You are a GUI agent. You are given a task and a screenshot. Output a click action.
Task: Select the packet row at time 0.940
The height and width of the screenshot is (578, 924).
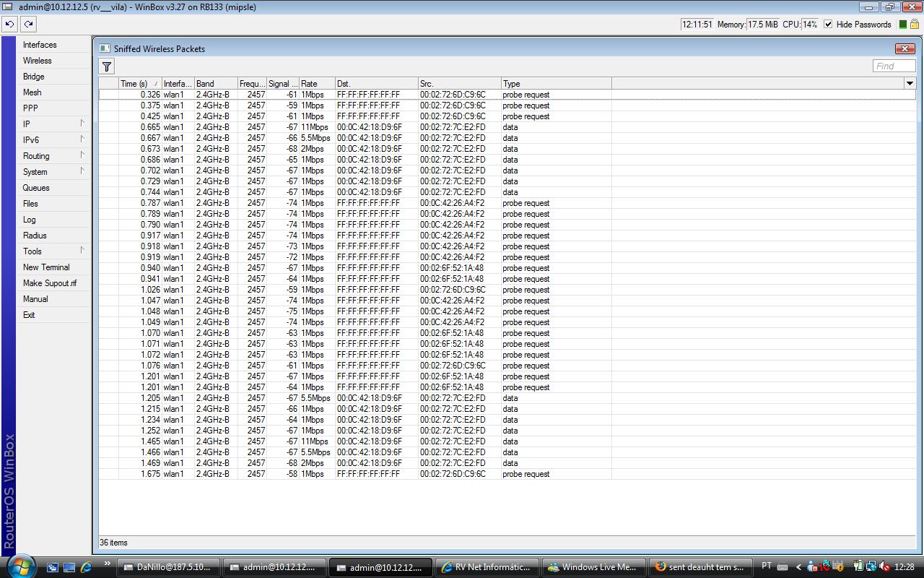507,268
